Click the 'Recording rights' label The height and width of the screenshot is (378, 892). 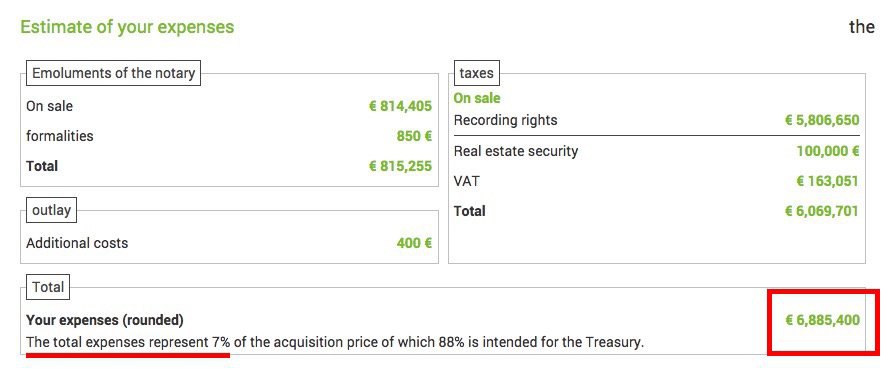506,121
